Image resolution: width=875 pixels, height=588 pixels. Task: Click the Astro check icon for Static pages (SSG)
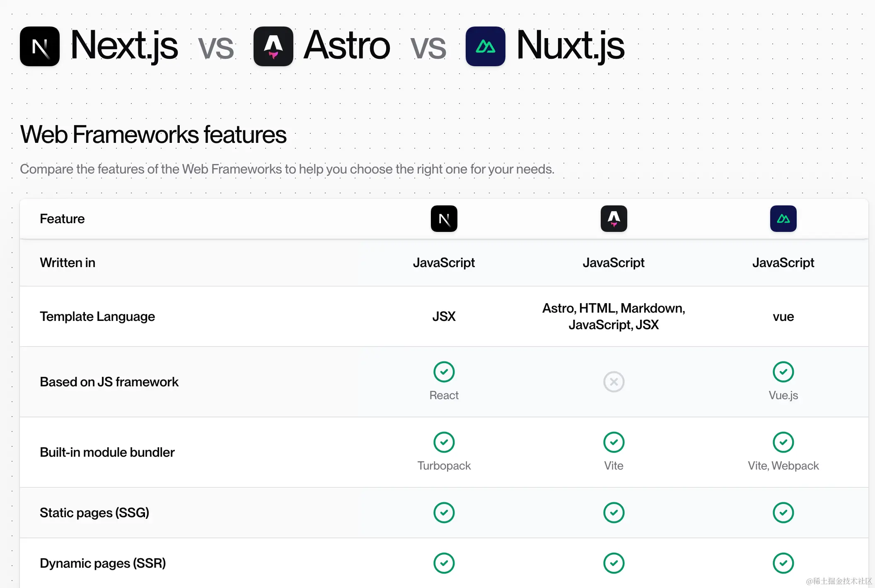[x=614, y=513]
